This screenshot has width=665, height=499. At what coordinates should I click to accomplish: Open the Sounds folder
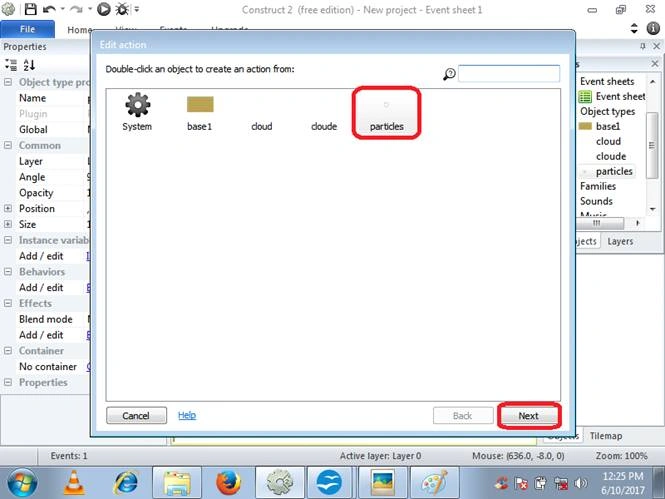click(x=596, y=201)
